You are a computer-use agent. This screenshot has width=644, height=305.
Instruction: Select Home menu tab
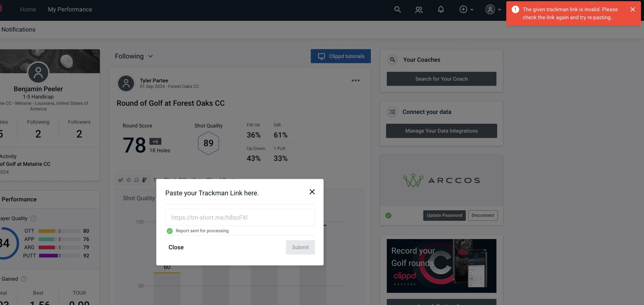click(28, 9)
